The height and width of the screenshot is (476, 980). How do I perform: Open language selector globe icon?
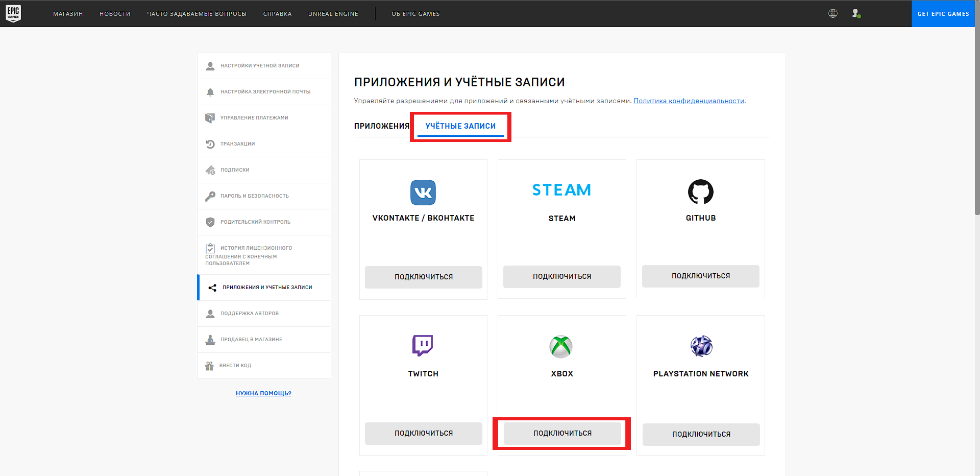833,13
